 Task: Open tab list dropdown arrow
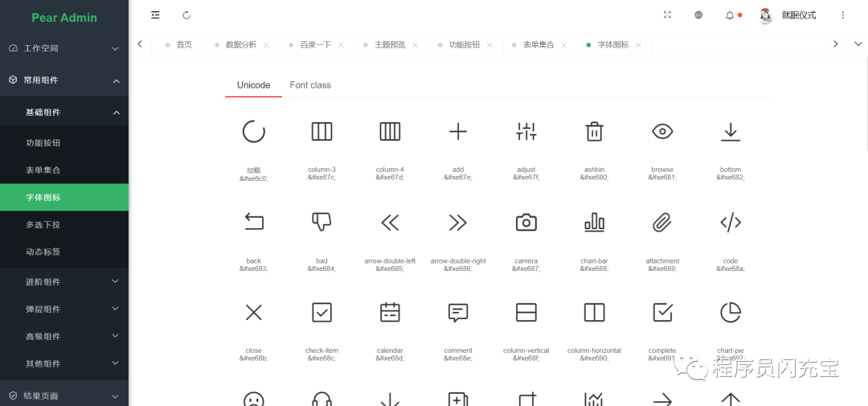pos(858,44)
